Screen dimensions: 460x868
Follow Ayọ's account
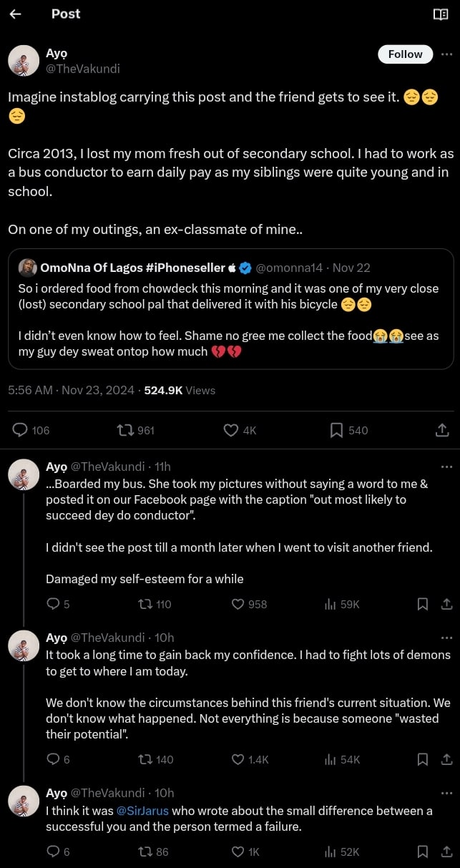pos(405,54)
